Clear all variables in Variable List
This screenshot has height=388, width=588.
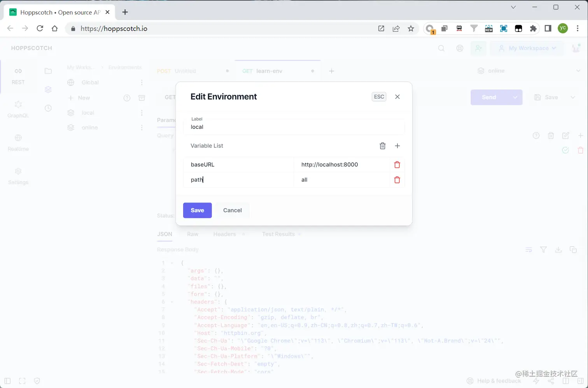point(383,146)
